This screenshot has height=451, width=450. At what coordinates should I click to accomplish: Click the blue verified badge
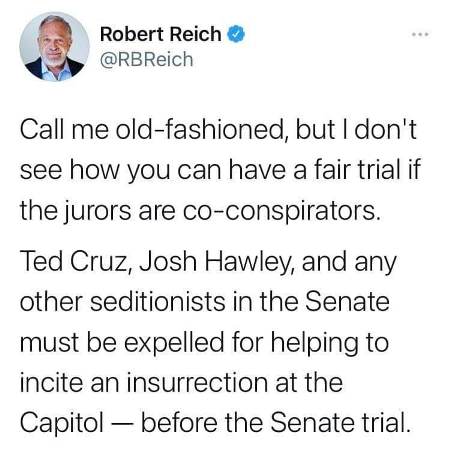(236, 34)
